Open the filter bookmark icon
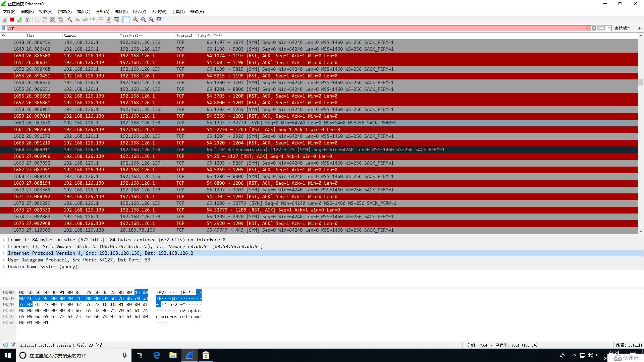 (x=4, y=28)
